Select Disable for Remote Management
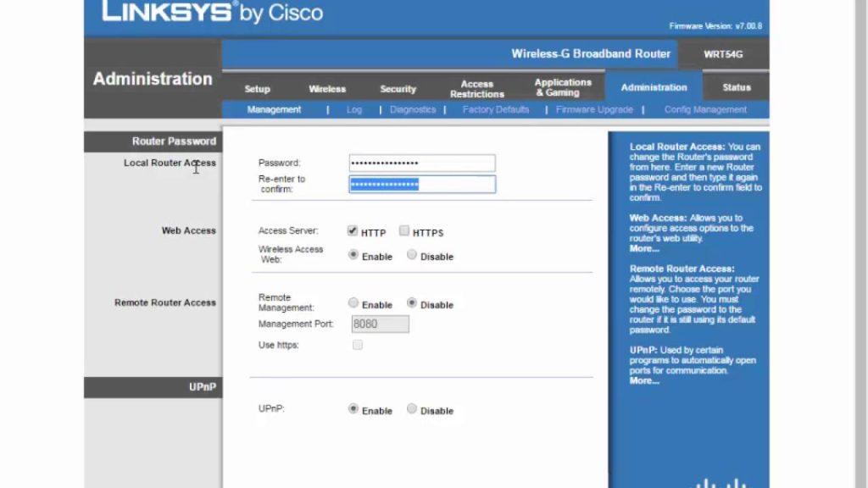Image resolution: width=868 pixels, height=488 pixels. pyautogui.click(x=412, y=302)
